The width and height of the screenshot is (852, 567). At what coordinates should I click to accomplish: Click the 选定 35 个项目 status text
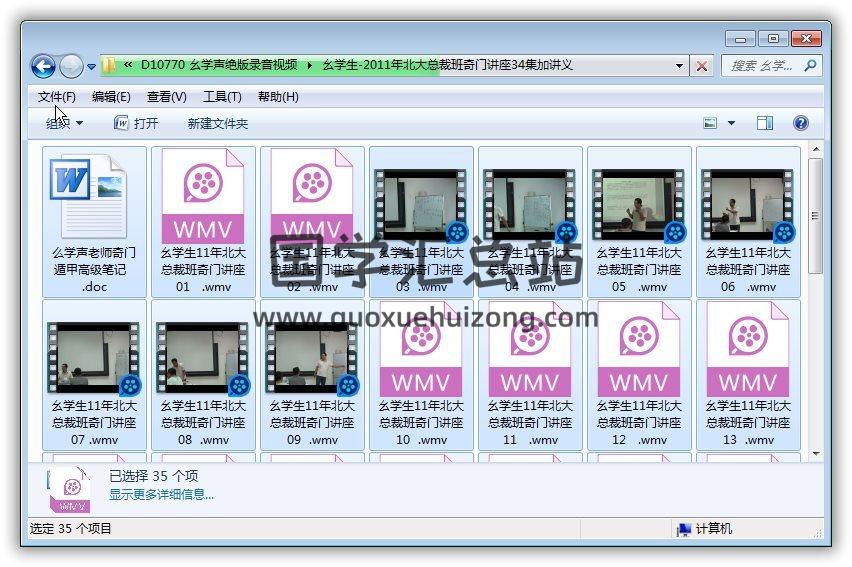[71, 528]
